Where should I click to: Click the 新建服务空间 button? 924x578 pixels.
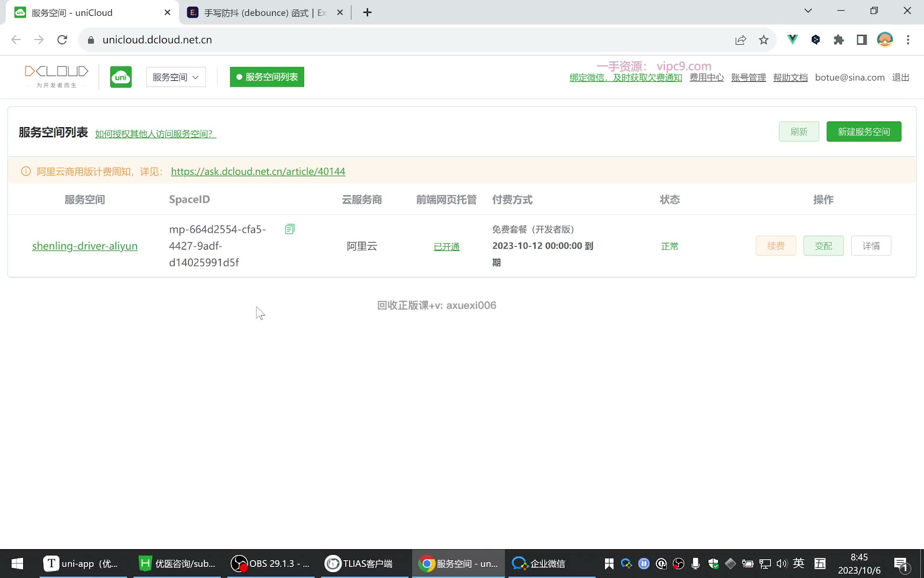pos(864,131)
